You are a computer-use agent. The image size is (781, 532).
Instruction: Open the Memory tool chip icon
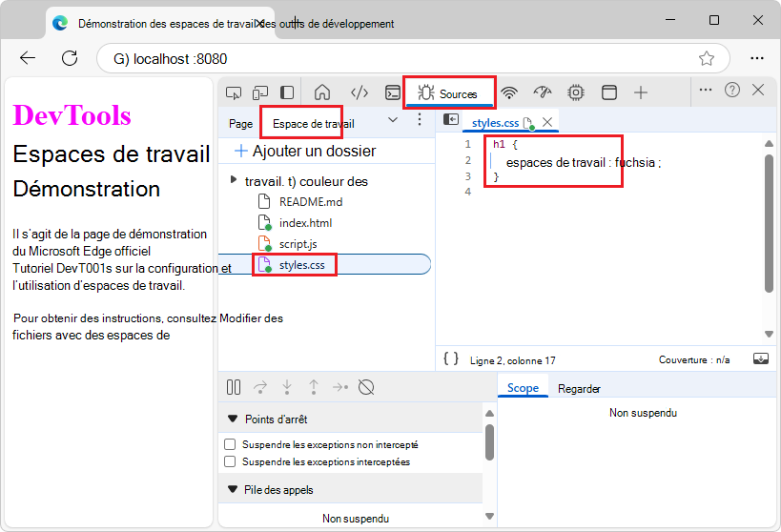click(576, 92)
